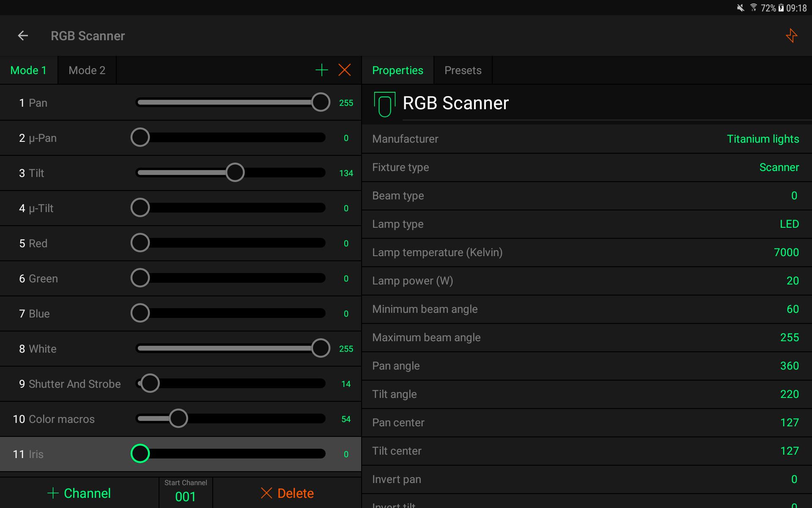Change Lamp type value LED

(x=789, y=224)
